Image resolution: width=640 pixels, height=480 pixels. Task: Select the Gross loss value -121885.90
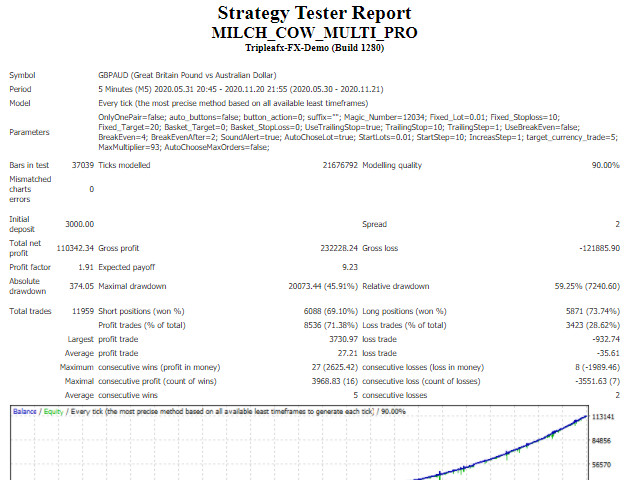pos(599,248)
